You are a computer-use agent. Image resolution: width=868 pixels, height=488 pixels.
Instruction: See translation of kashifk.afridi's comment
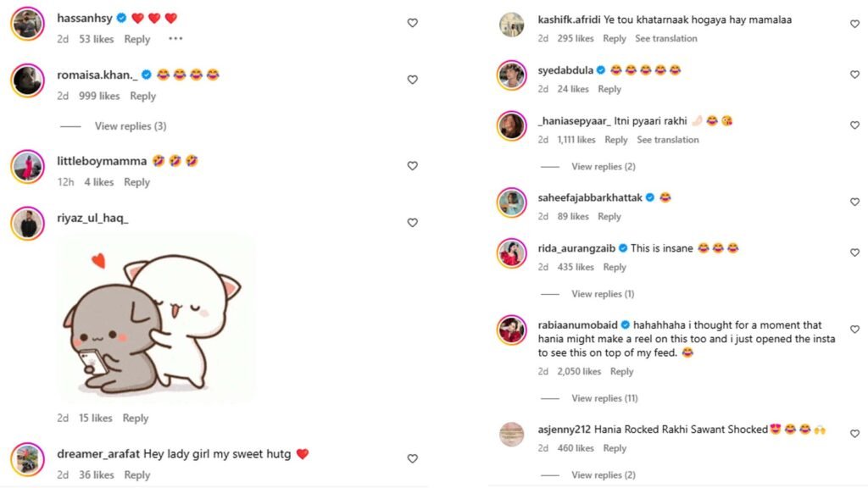click(x=666, y=39)
